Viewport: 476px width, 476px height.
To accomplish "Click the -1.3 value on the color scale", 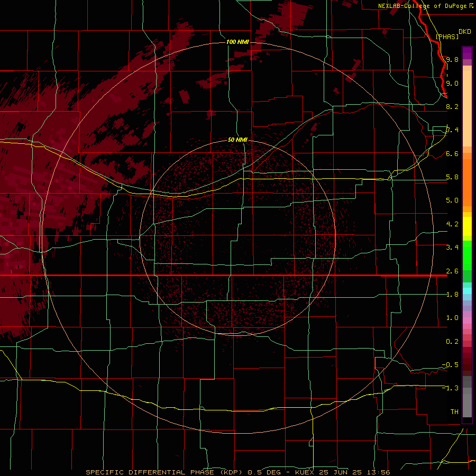I will tap(451, 388).
